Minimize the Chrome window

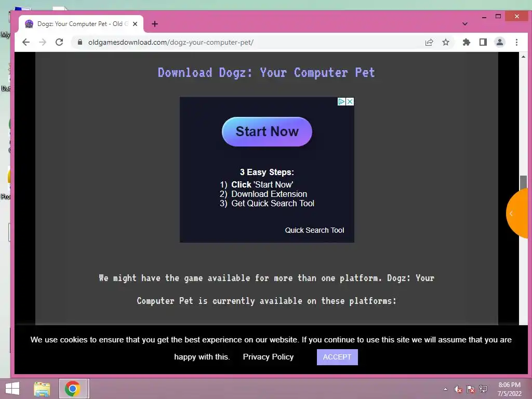click(484, 17)
